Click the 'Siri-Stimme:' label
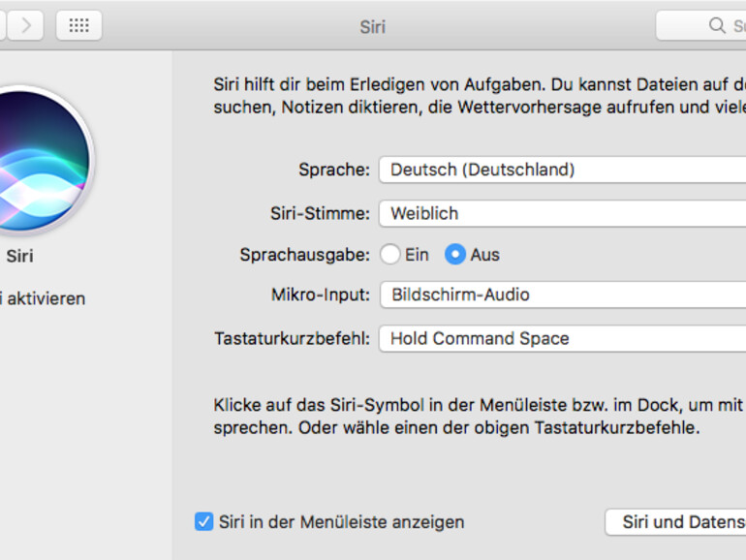746x560 pixels. pos(320,213)
